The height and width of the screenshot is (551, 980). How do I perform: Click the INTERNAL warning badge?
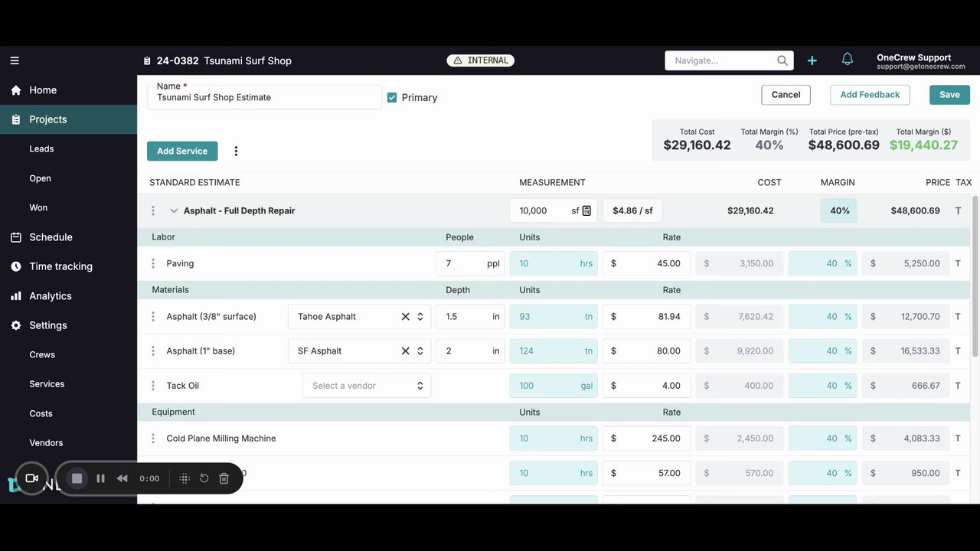[481, 60]
